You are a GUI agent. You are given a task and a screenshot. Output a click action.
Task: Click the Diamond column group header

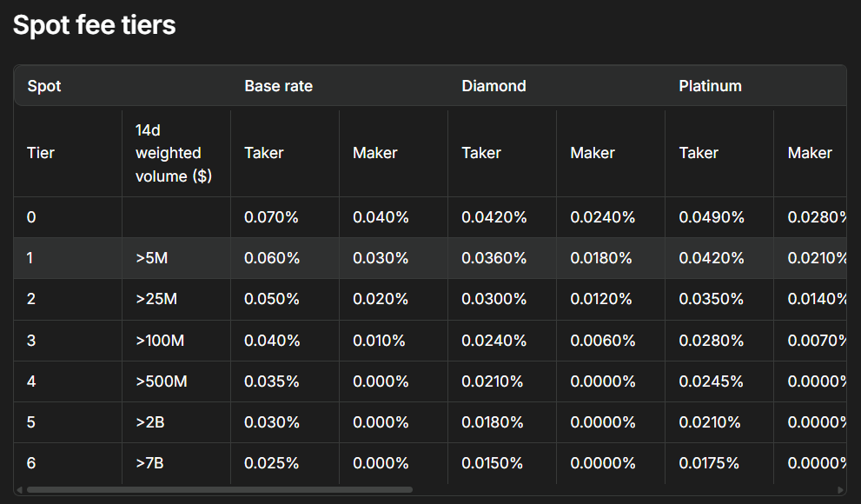[x=493, y=86]
